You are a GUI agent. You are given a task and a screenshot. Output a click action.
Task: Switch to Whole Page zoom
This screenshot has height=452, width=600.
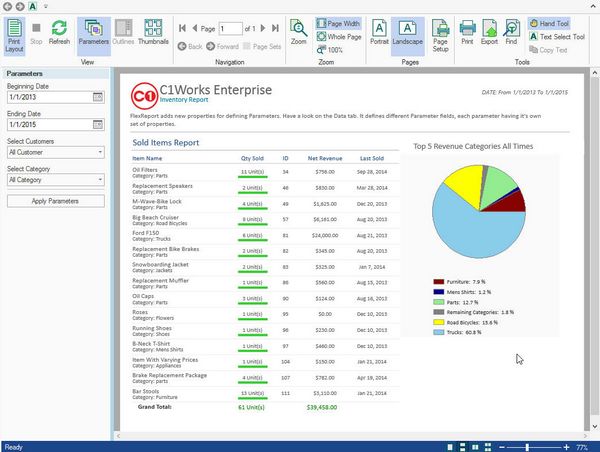pyautogui.click(x=339, y=37)
